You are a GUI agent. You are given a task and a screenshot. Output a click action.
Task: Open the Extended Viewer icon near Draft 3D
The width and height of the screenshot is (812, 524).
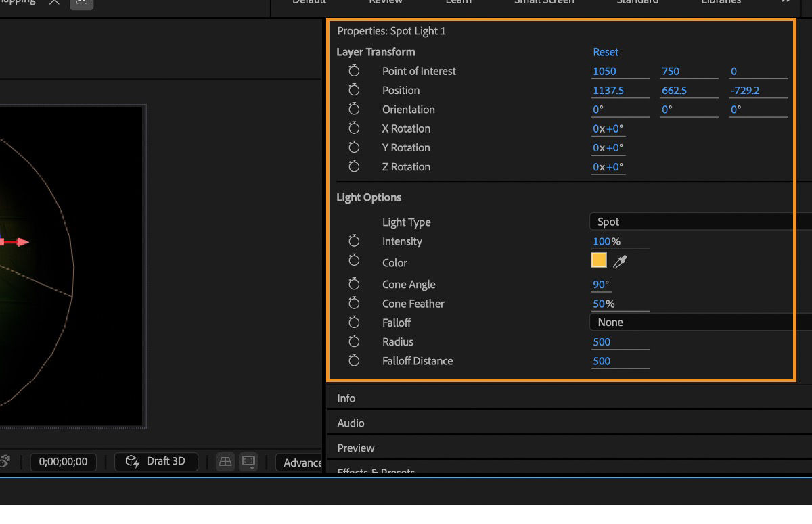248,462
